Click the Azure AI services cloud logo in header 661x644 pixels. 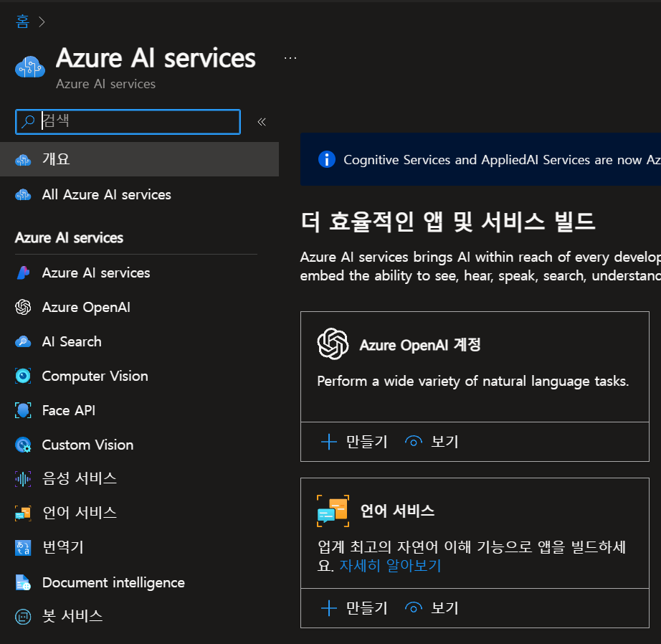pos(30,67)
